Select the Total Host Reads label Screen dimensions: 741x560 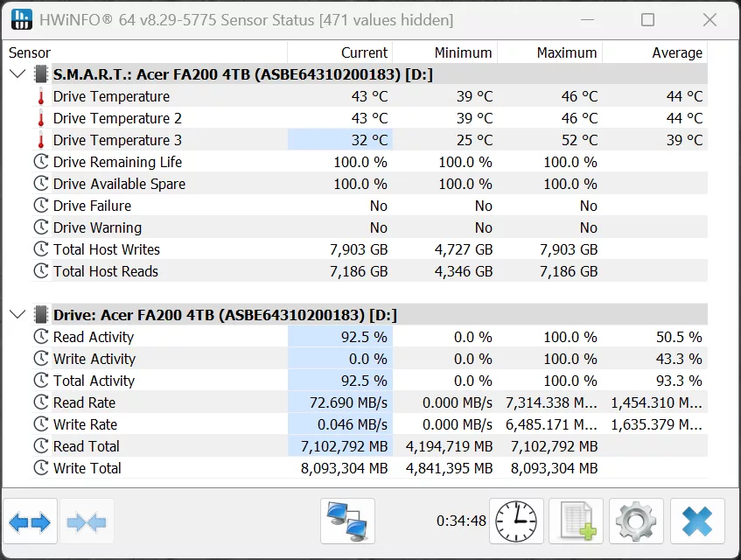105,270
